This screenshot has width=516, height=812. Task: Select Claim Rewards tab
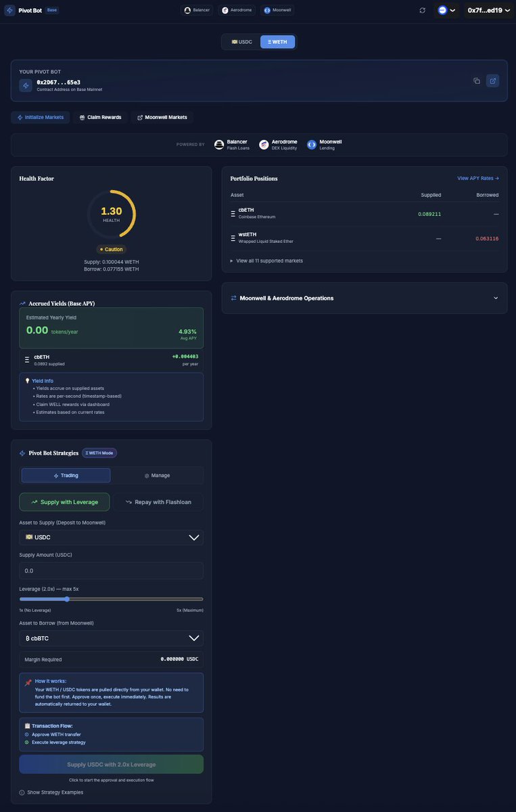pyautogui.click(x=100, y=117)
